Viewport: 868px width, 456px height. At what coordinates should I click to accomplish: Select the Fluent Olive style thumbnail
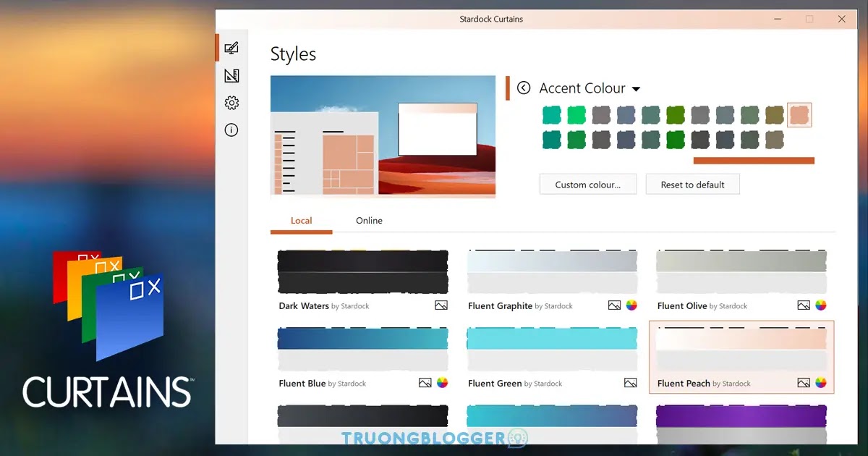click(741, 271)
